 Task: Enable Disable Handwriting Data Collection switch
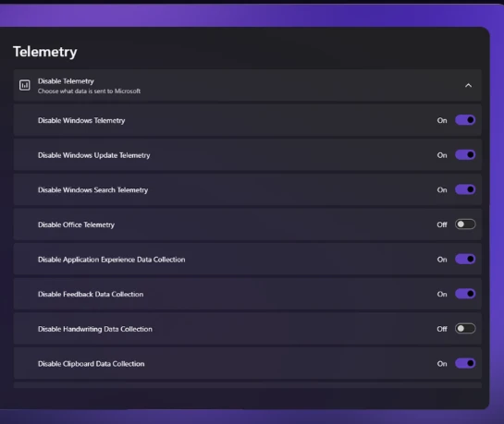(x=465, y=328)
